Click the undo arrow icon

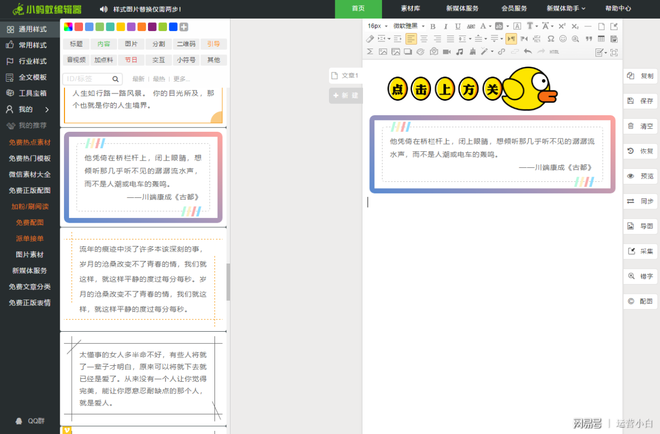528,52
